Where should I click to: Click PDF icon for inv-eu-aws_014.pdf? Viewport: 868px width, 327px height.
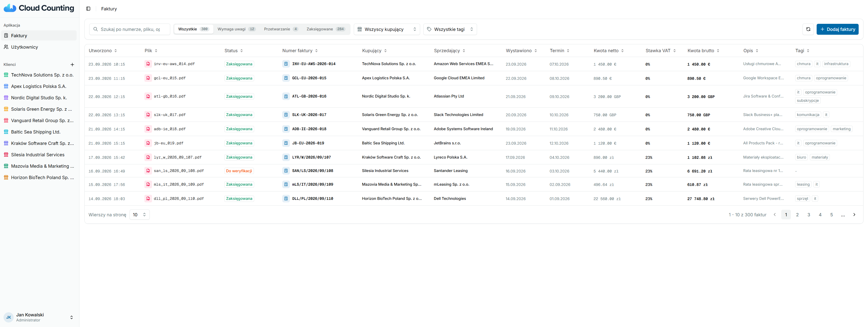click(148, 64)
